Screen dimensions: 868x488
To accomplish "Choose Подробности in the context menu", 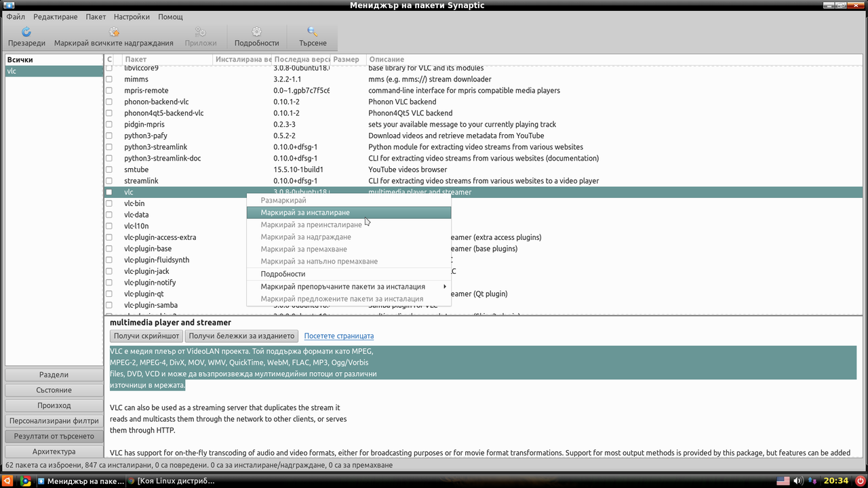I will tap(349, 274).
